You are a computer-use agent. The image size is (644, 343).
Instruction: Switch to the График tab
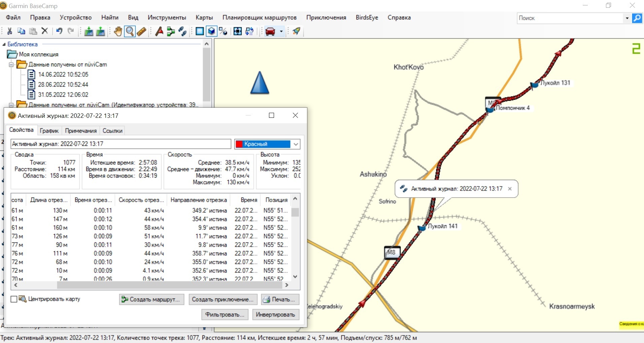[49, 131]
